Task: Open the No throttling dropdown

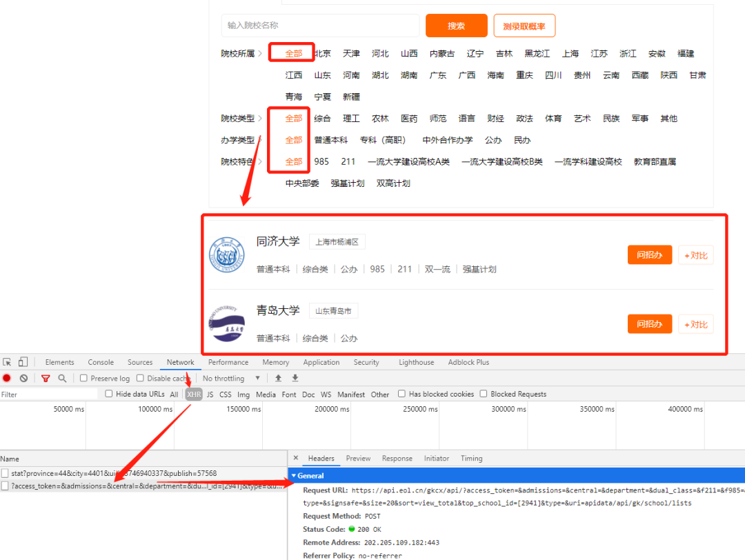Action: (x=231, y=379)
